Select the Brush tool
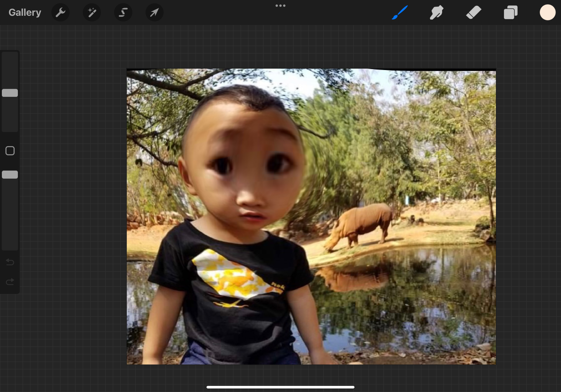Image resolution: width=561 pixels, height=392 pixels. 400,12
